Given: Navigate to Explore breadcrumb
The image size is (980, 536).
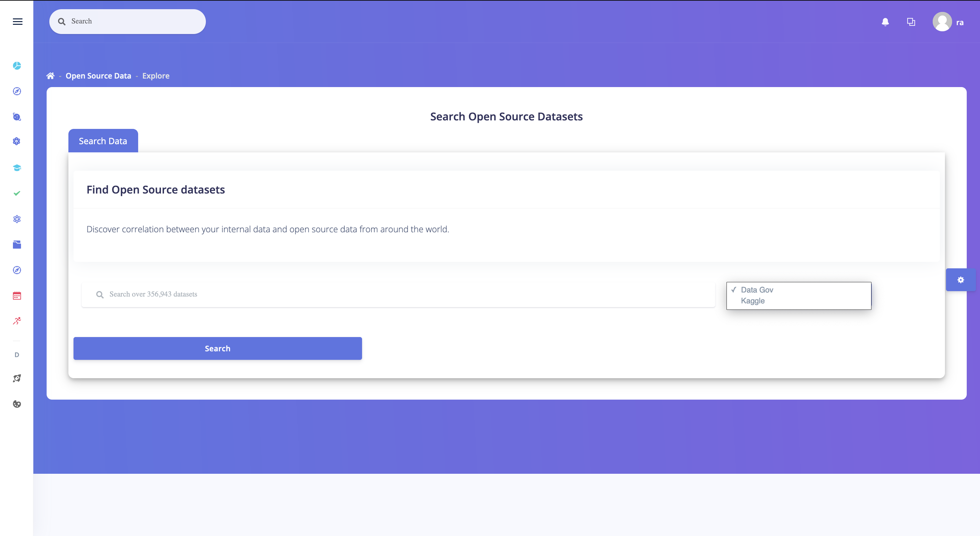Looking at the screenshot, I should pyautogui.click(x=156, y=76).
